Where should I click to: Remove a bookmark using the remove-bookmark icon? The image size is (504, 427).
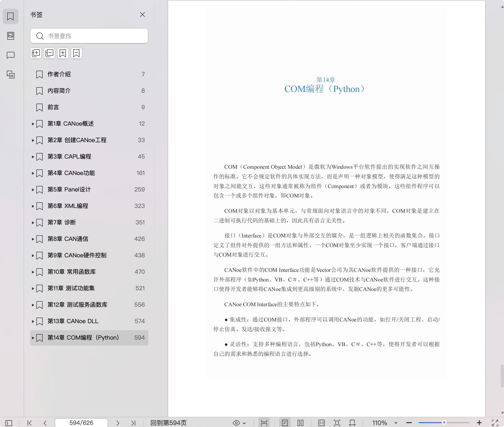tap(77, 53)
